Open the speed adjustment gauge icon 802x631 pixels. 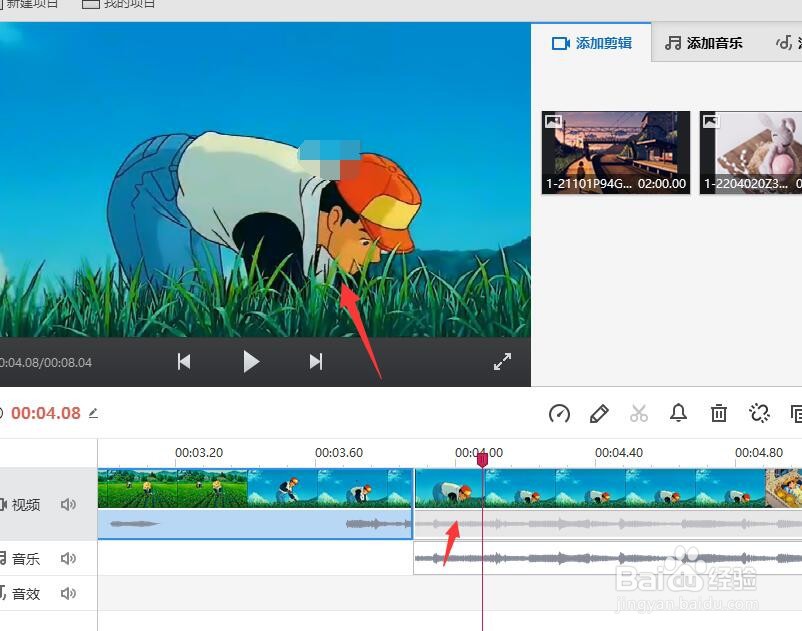click(x=559, y=413)
